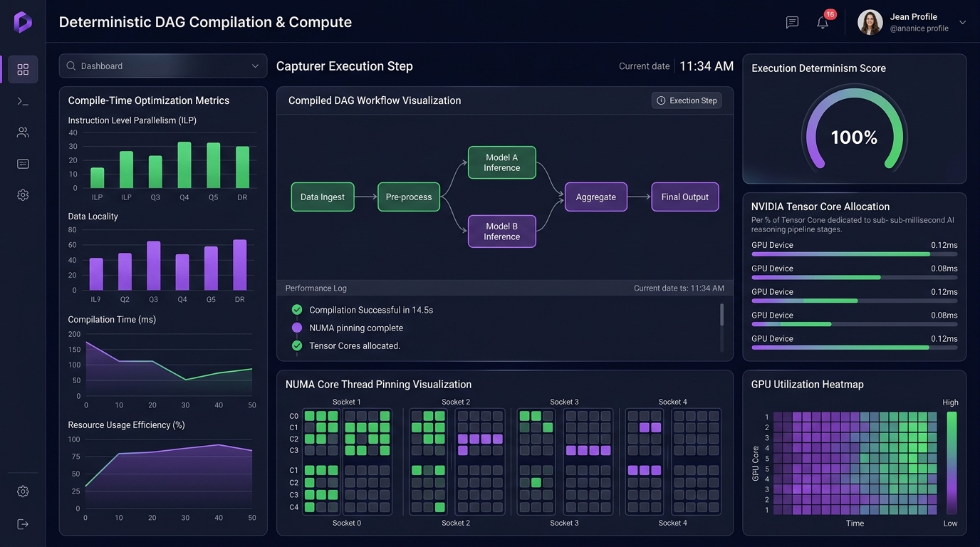The width and height of the screenshot is (980, 547).
Task: Click the magnifier icon in Dashboard search
Action: tap(71, 66)
